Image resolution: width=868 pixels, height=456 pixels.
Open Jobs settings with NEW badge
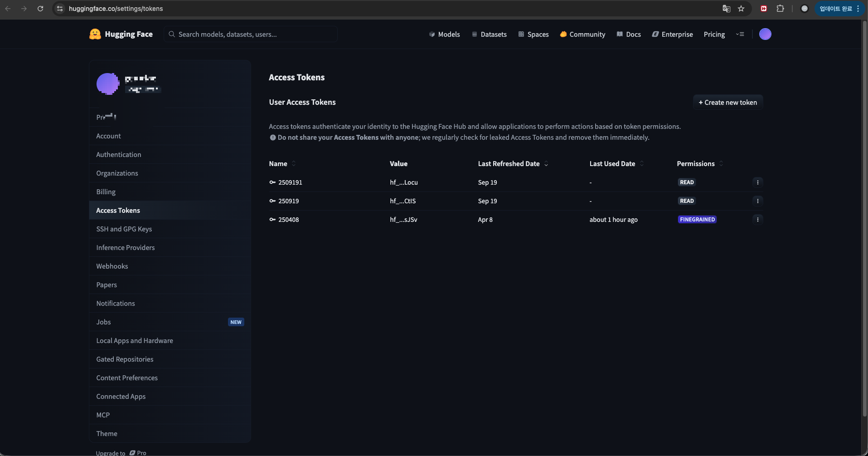tap(170, 322)
